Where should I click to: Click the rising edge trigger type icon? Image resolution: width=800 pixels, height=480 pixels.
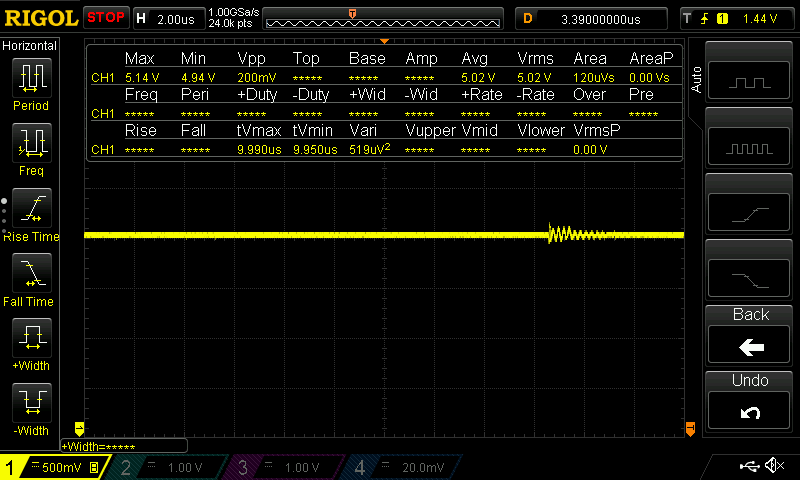coord(705,19)
